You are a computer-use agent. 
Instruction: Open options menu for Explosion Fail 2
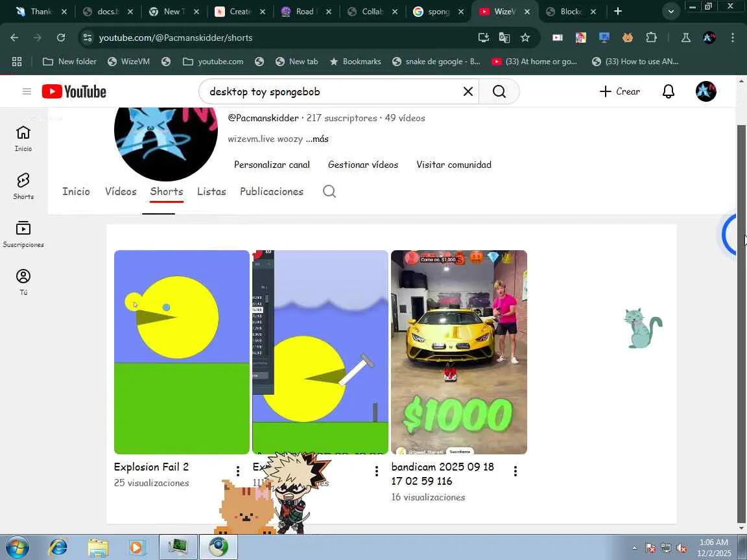click(x=238, y=471)
